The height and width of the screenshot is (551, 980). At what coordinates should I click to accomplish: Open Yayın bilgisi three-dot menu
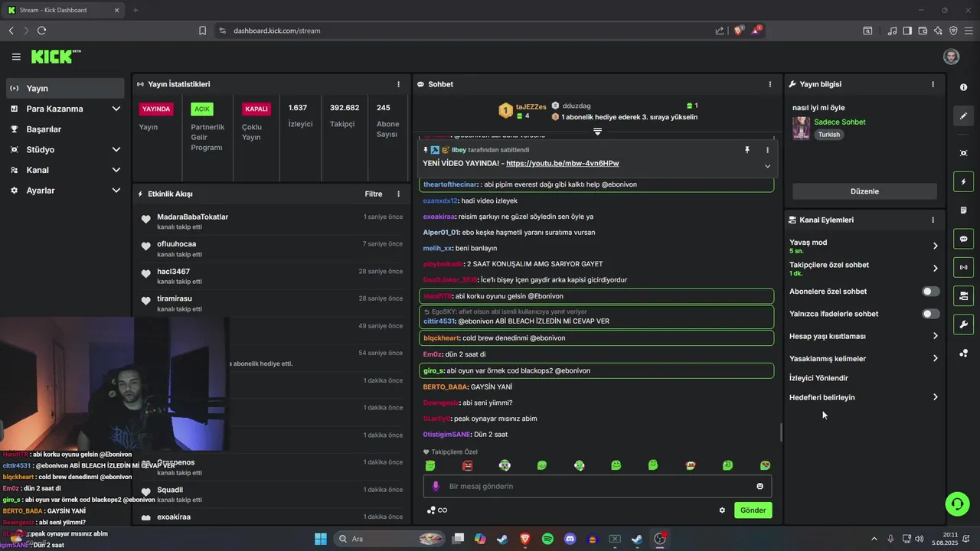pos(933,84)
